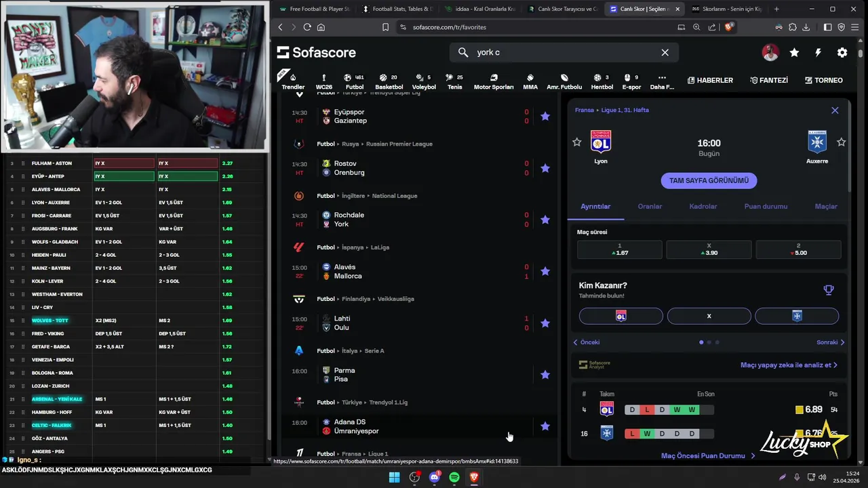Screen dimensions: 868x488
Task: Toggle favorite star for Rostov vs Orenburg
Action: 545,168
